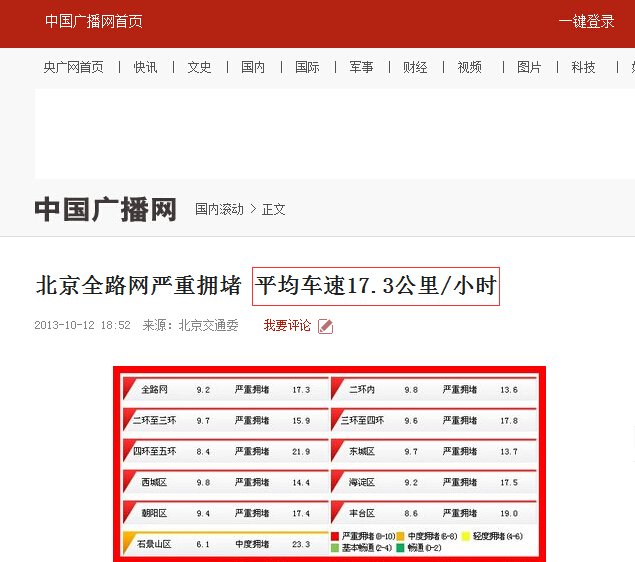Click the 正文 breadcrumb text
The width and height of the screenshot is (635, 562).
274,209
